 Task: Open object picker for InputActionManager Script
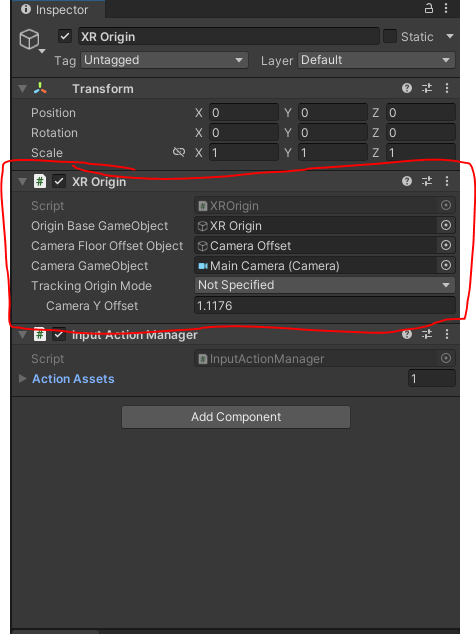[x=446, y=358]
